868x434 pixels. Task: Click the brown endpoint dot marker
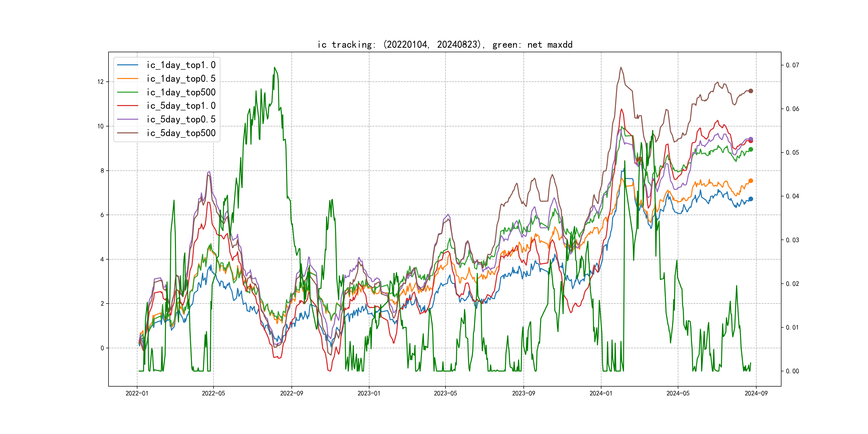coord(750,91)
